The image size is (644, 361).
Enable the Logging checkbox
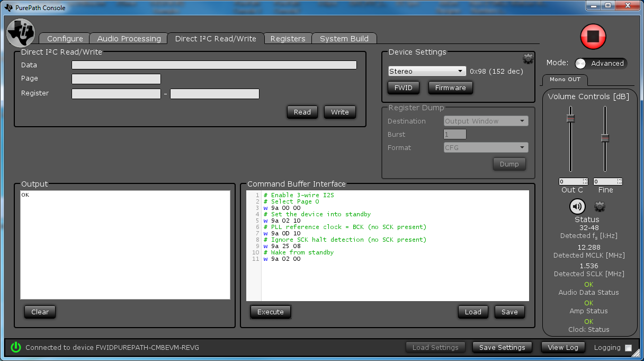click(628, 348)
